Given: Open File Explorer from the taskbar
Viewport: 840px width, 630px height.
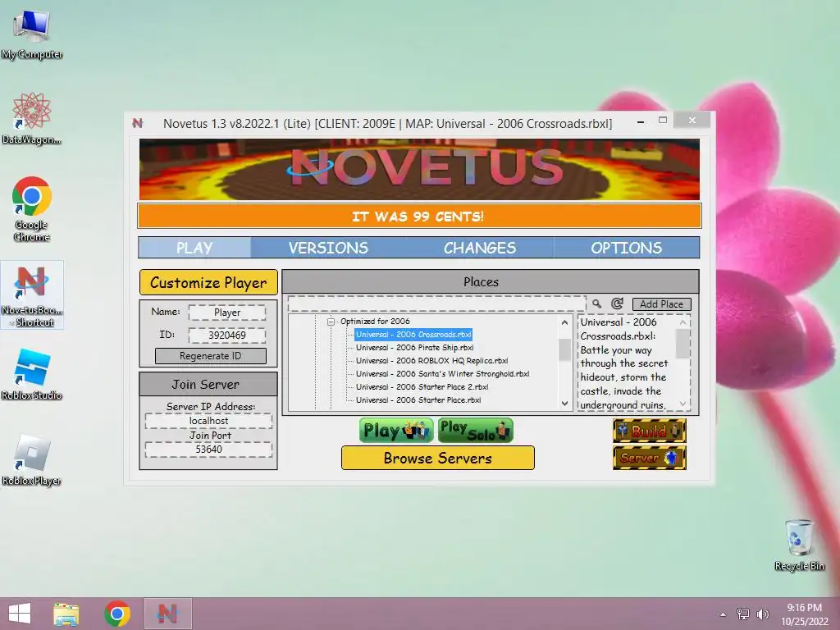Looking at the screenshot, I should point(66,614).
